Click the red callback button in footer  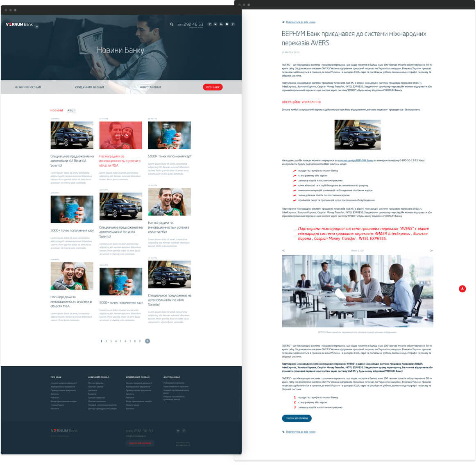click(140, 443)
